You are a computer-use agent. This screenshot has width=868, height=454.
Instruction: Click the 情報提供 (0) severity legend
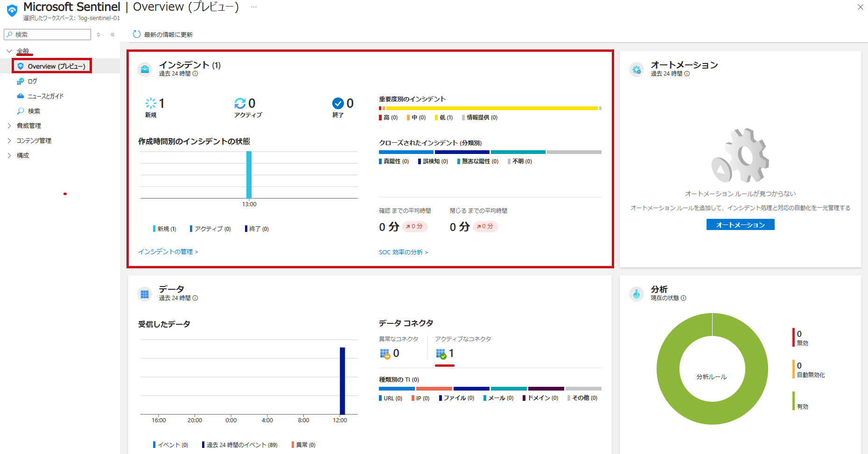coord(480,118)
